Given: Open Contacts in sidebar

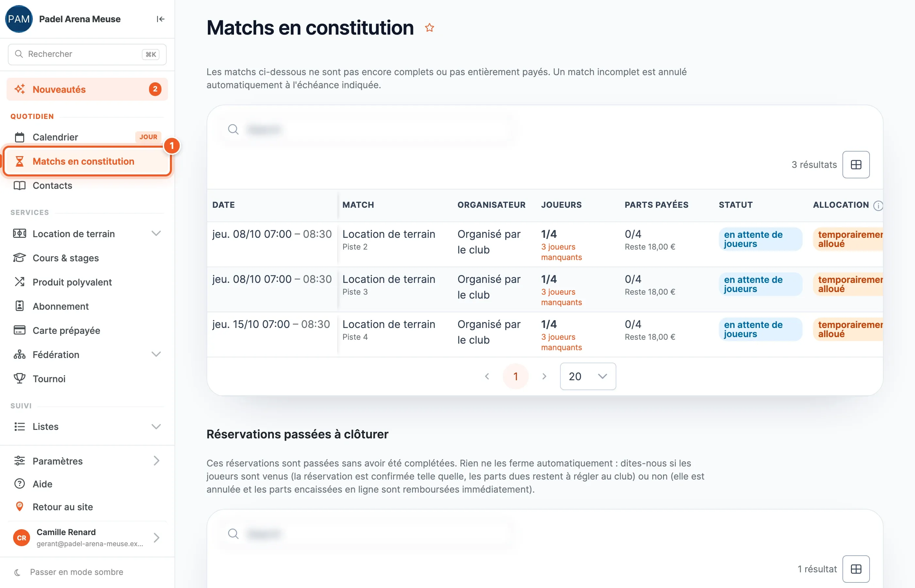Looking at the screenshot, I should tap(87, 186).
